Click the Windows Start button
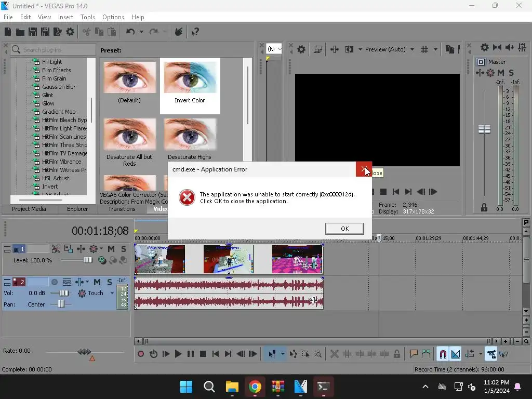532x399 pixels. pyautogui.click(x=187, y=387)
